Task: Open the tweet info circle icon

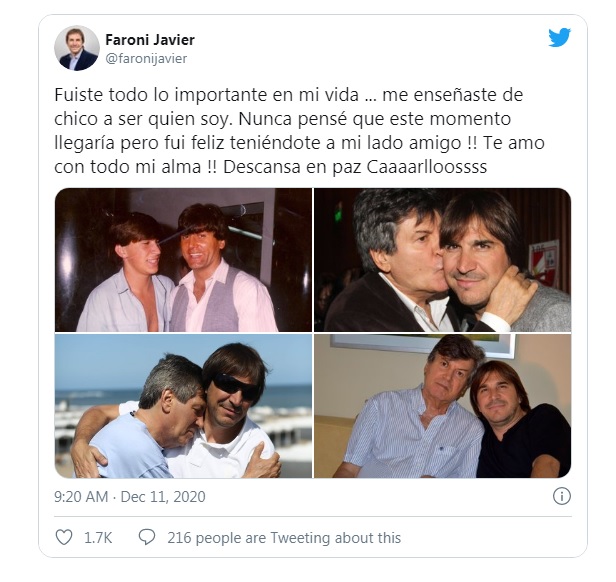Action: pyautogui.click(x=562, y=495)
